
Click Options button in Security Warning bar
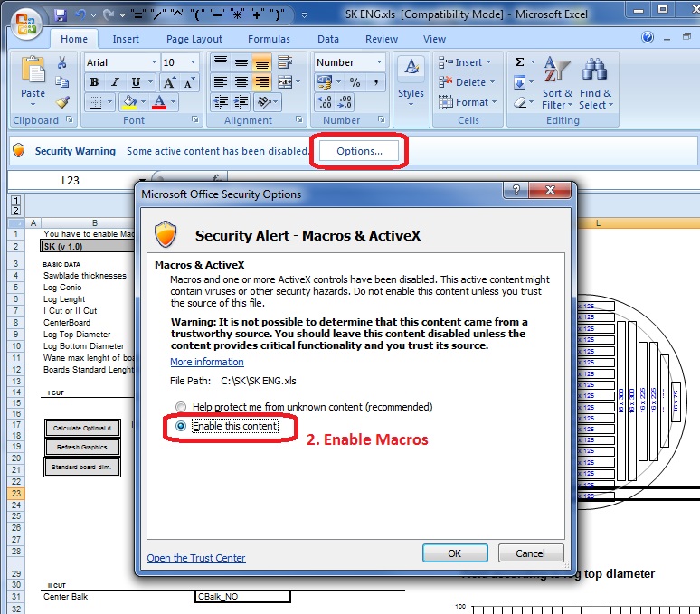pyautogui.click(x=359, y=151)
